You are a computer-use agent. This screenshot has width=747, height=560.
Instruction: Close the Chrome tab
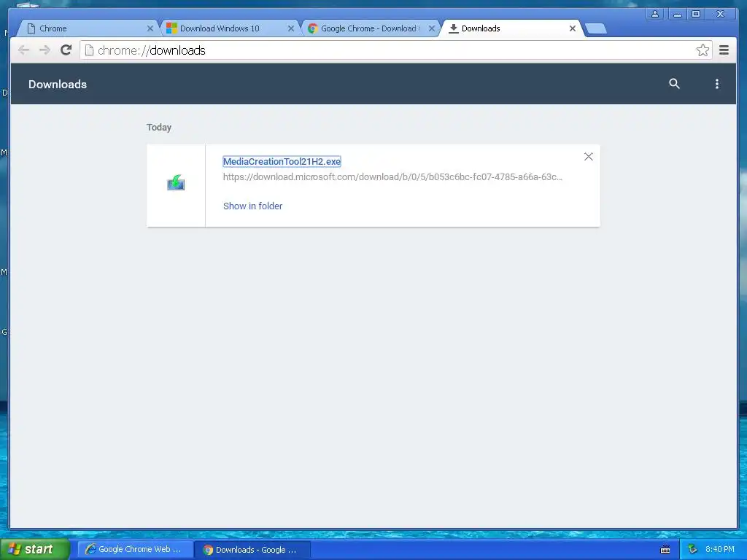click(150, 28)
